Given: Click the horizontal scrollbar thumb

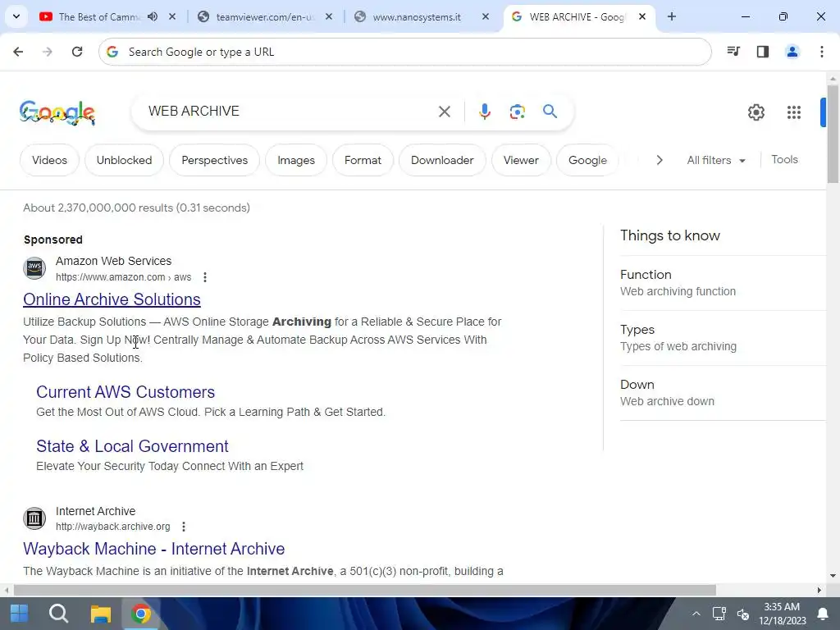Looking at the screenshot, I should 365,590.
